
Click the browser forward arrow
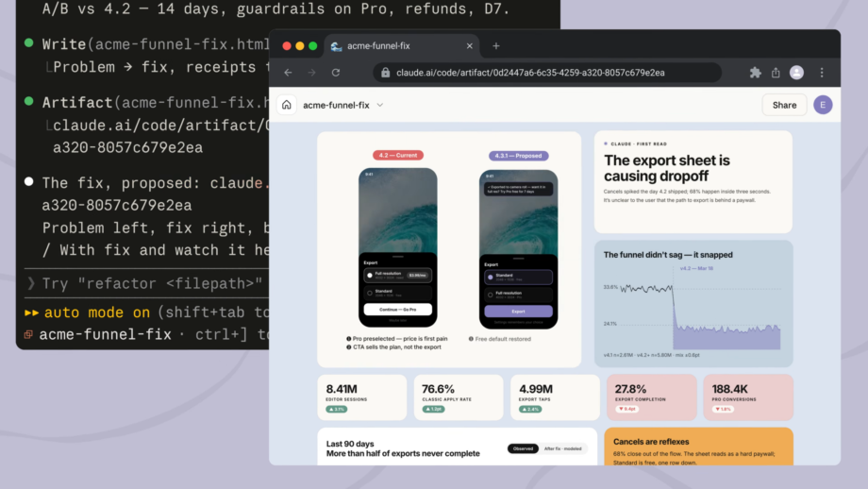pyautogui.click(x=311, y=73)
